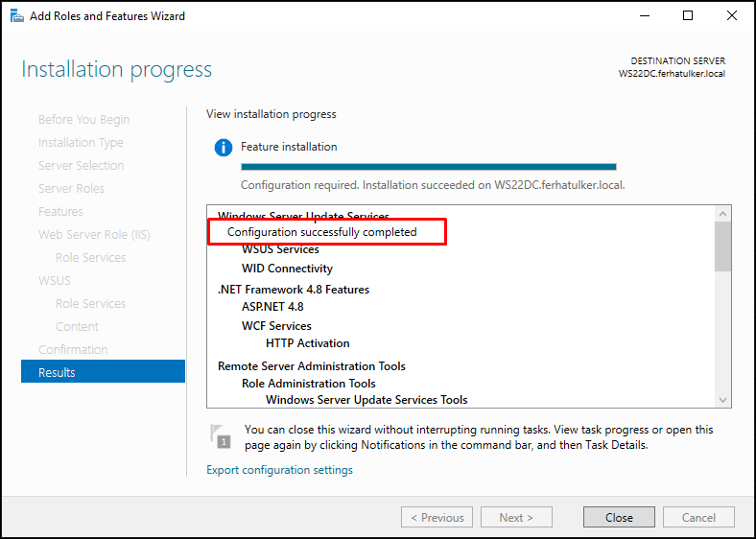Viewport: 756px width, 539px height.
Task: Click the WSUS Services entry
Action: coord(280,249)
